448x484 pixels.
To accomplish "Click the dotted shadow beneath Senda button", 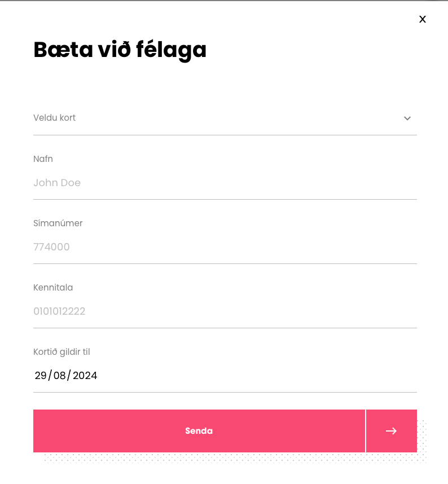I will coord(235,457).
